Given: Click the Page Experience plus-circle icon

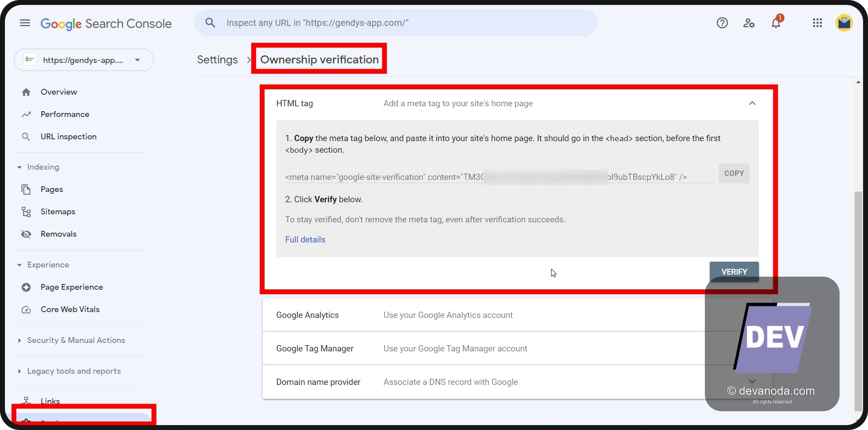Looking at the screenshot, I should (26, 287).
